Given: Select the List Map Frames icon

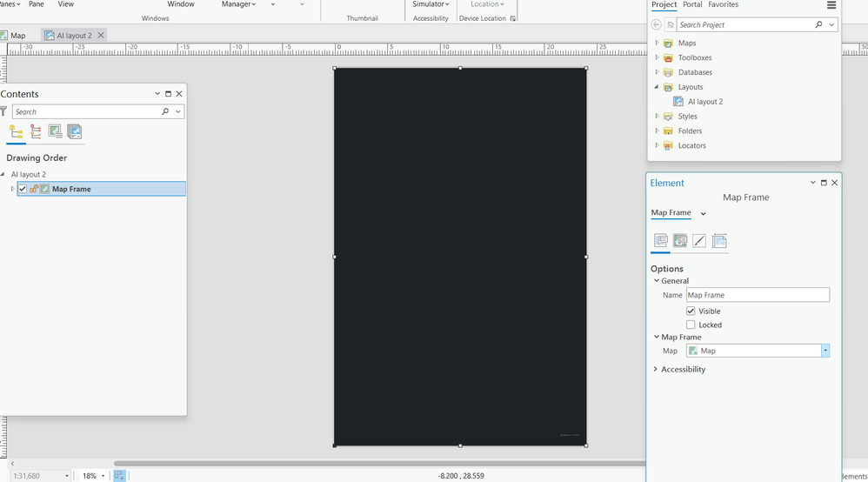Looking at the screenshot, I should (x=56, y=132).
